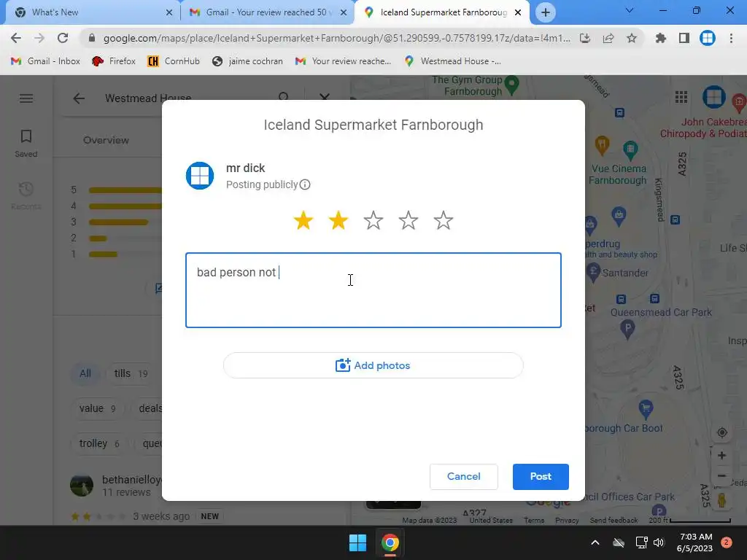Open Gmail - Inbox bookmark

tap(45, 61)
